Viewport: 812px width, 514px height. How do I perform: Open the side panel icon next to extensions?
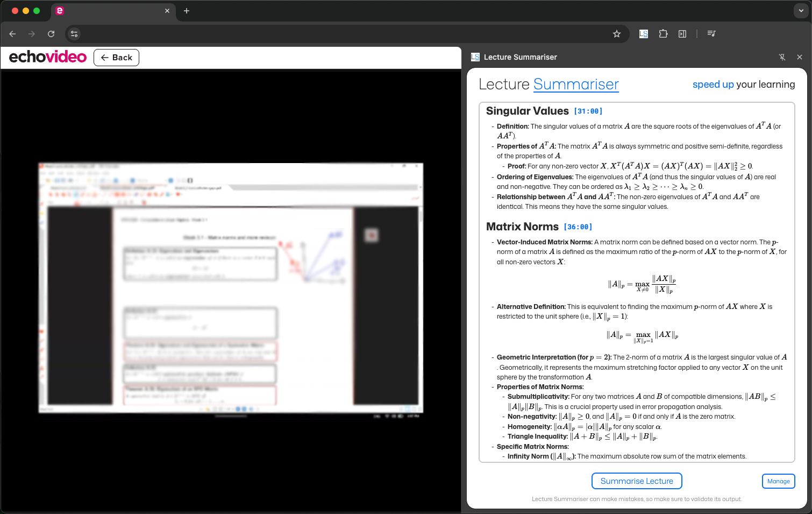point(682,33)
